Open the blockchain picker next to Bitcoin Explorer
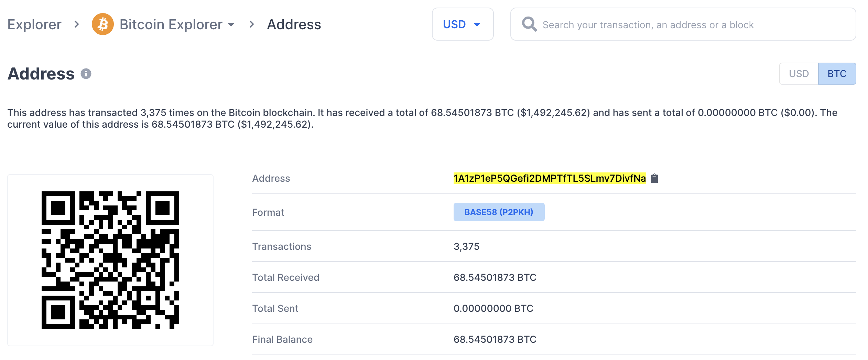Viewport: 868px width, 360px height. coord(231,24)
